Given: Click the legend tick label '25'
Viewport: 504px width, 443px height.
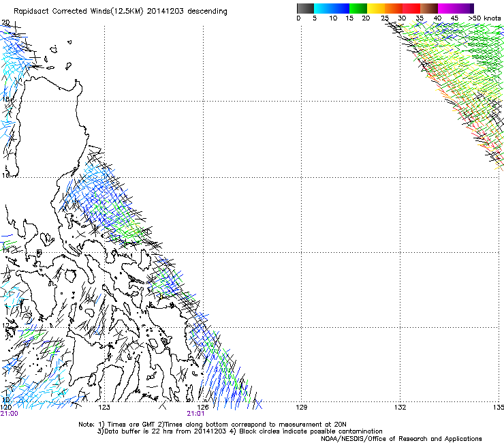Looking at the screenshot, I should click(x=385, y=18).
